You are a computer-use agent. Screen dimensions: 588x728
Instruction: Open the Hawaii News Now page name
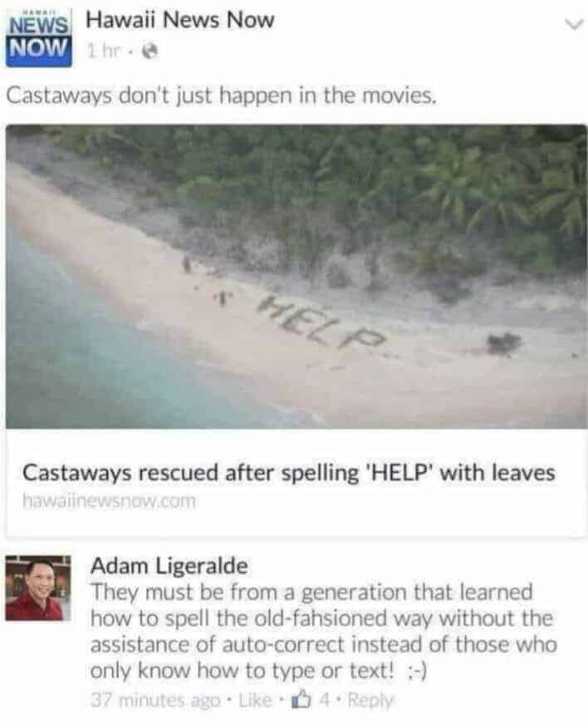[x=180, y=21]
